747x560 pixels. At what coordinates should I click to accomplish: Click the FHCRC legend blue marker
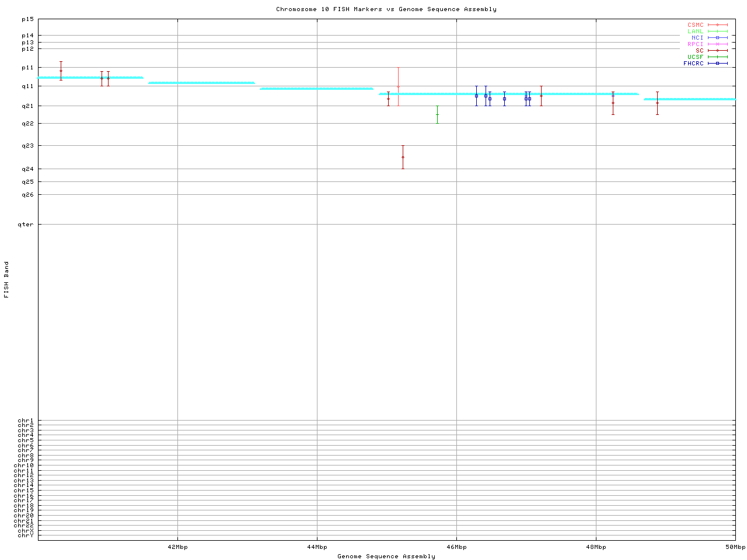click(717, 64)
